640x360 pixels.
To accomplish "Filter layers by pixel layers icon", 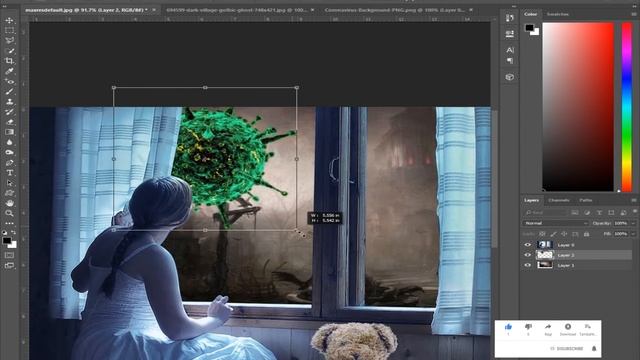I will click(x=575, y=213).
